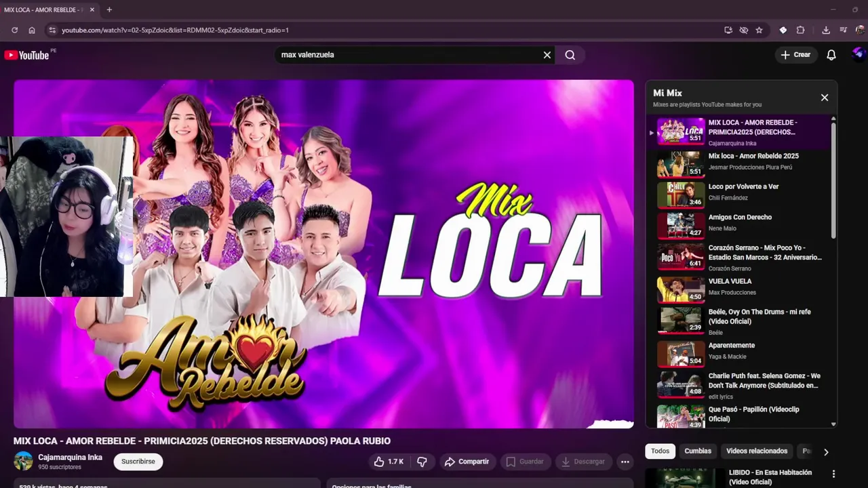Click the playlist scrollbar down arrow
The height and width of the screenshot is (488, 868).
pyautogui.click(x=833, y=424)
